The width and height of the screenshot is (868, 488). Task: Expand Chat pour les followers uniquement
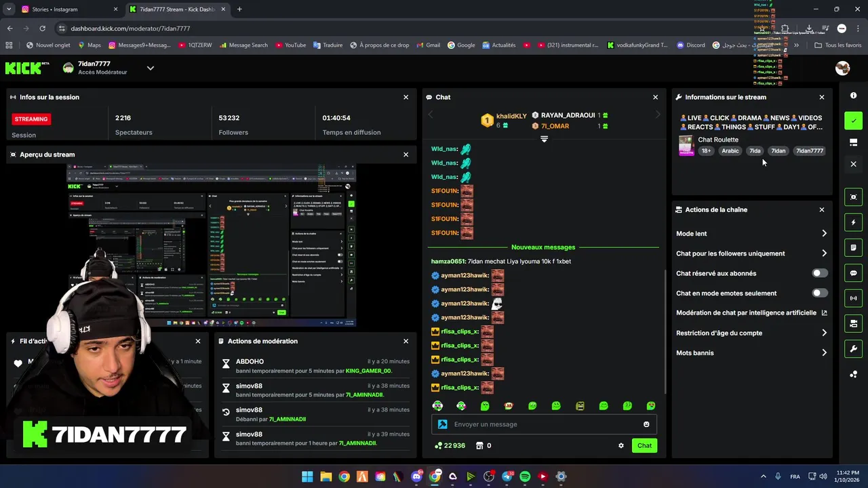751,253
